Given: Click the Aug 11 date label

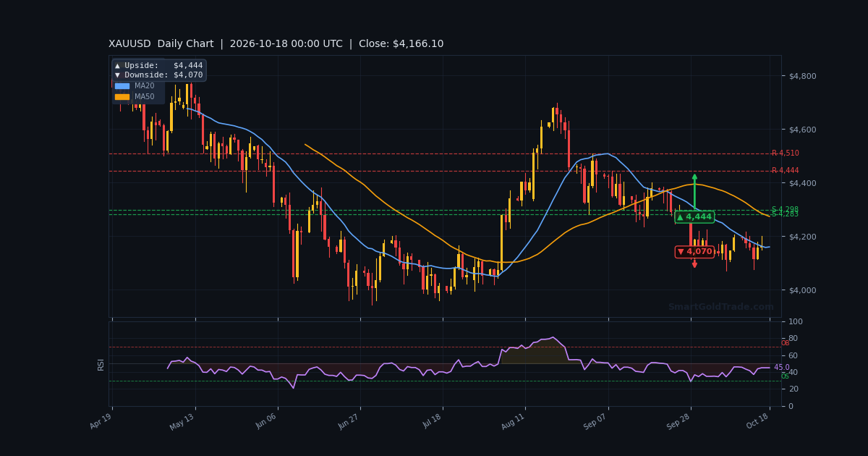Looking at the screenshot, I should [x=513, y=421].
